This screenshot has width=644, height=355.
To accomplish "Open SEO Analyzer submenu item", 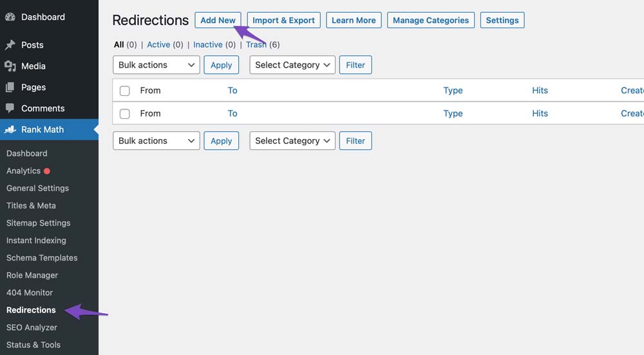I will click(32, 327).
